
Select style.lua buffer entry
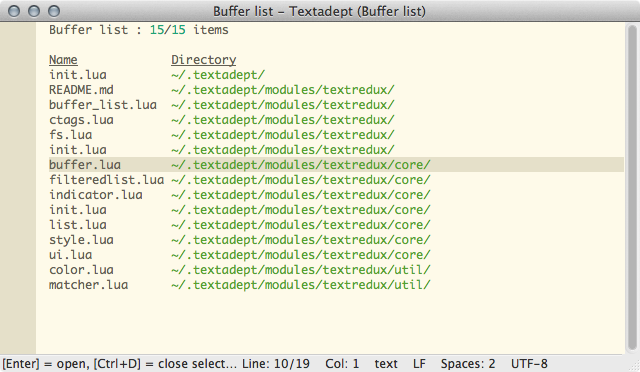[81, 240]
